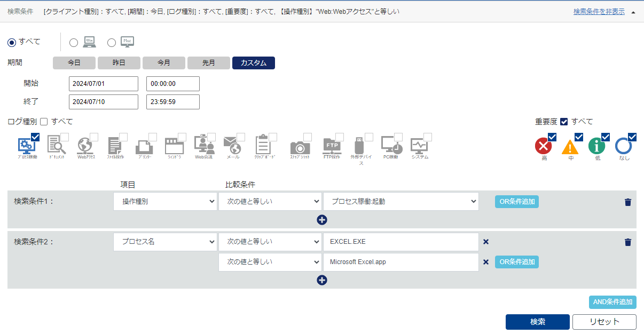Viewport: 644px width, 334px height.
Task: Select the ウィンドウ log type icon
Action: (174, 145)
